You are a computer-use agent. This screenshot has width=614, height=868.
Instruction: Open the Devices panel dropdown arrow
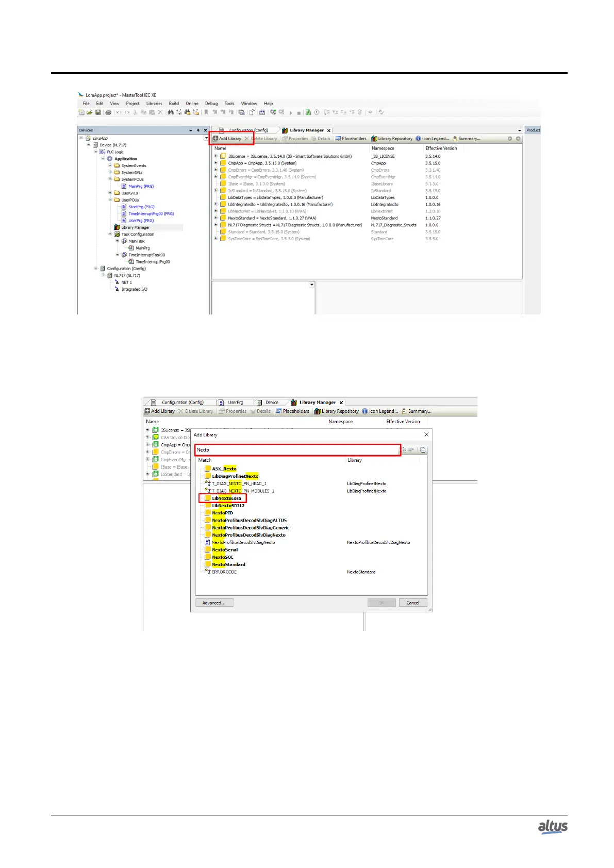pyautogui.click(x=191, y=130)
